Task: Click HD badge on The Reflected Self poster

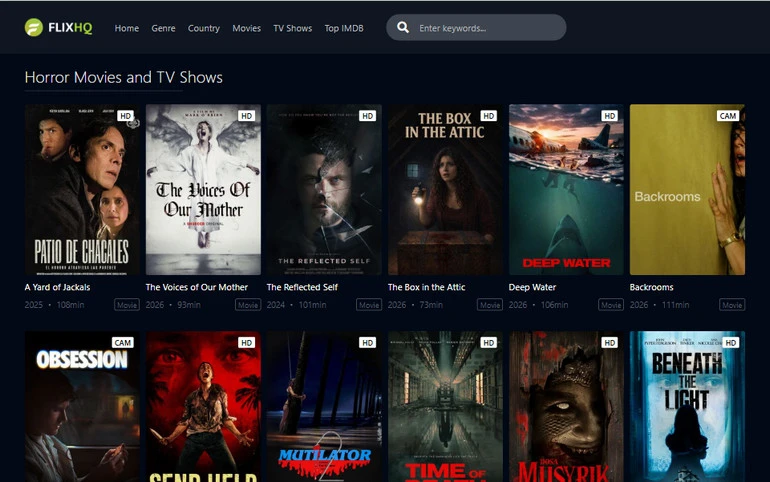Action: [367, 116]
